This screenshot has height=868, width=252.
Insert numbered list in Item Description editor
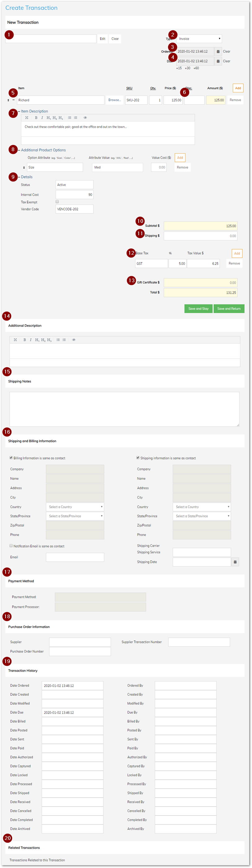76,117
